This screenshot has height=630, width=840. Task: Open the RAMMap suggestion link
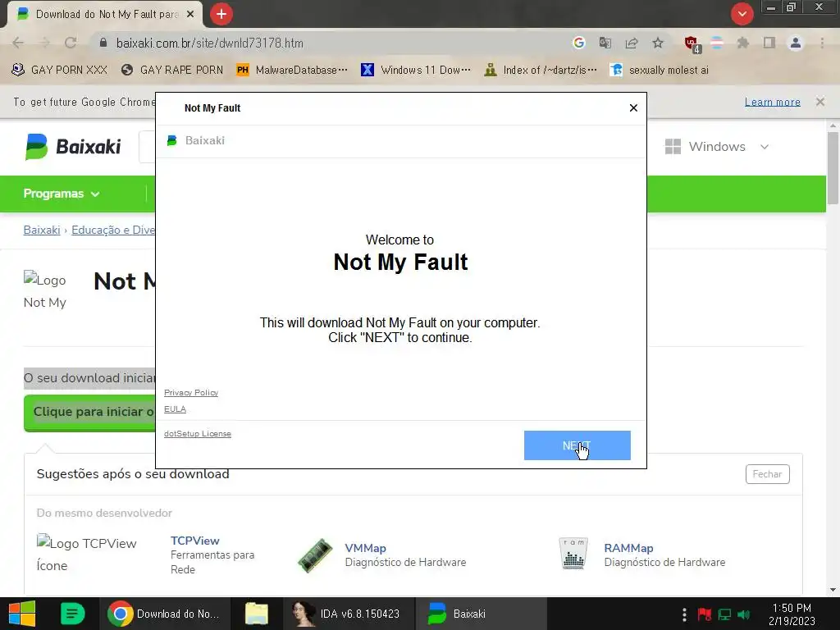pyautogui.click(x=628, y=548)
